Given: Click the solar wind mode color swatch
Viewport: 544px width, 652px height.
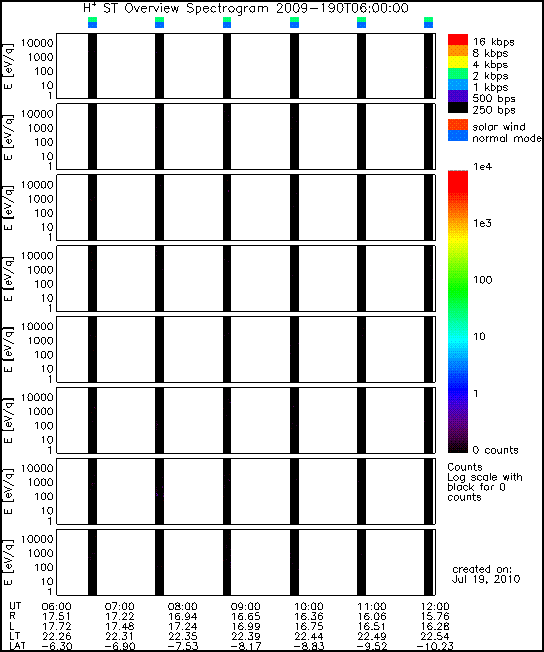Looking at the screenshot, I should 458,125.
